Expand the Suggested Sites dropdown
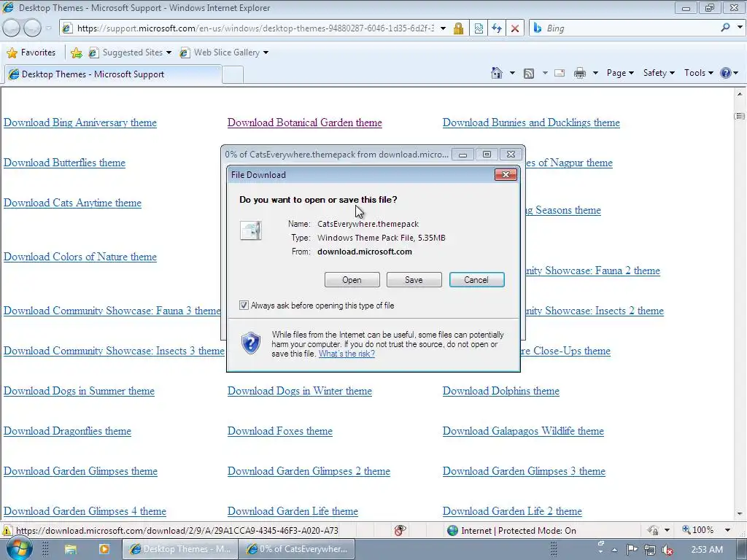Viewport: 747px width, 560px height. point(169,52)
